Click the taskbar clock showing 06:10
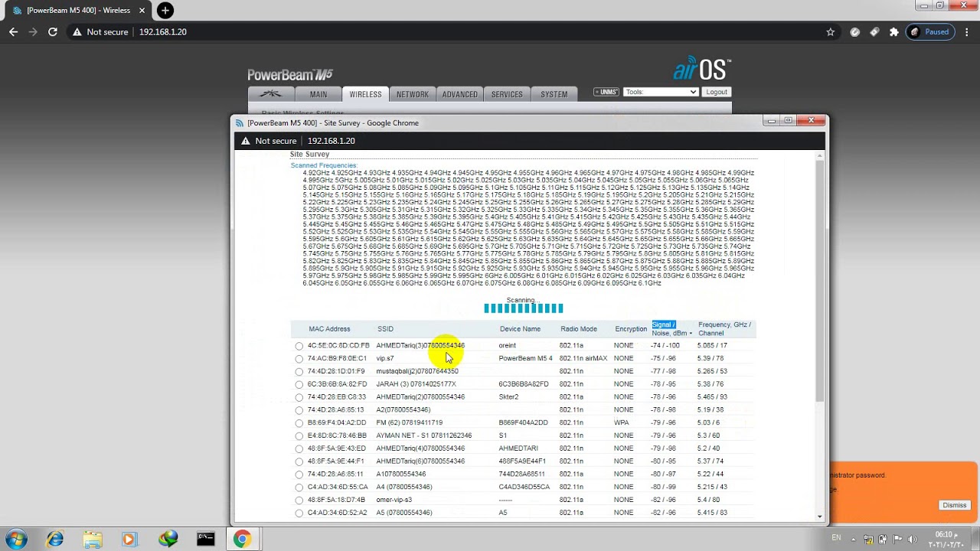This screenshot has height=551, width=980. [x=945, y=539]
